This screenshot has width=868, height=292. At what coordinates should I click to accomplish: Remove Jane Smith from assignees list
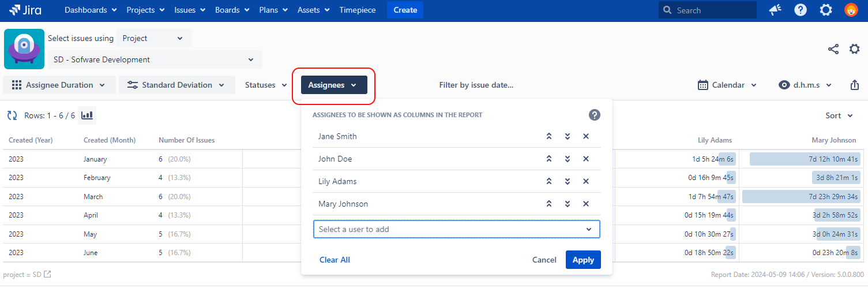585,136
